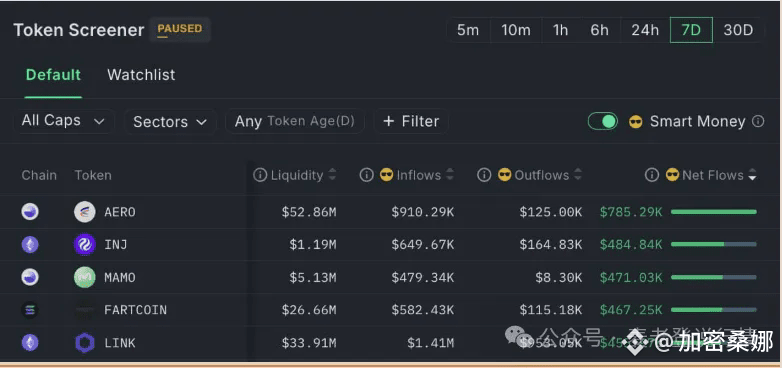
Task: Select the 7D timeframe option
Action: [691, 30]
